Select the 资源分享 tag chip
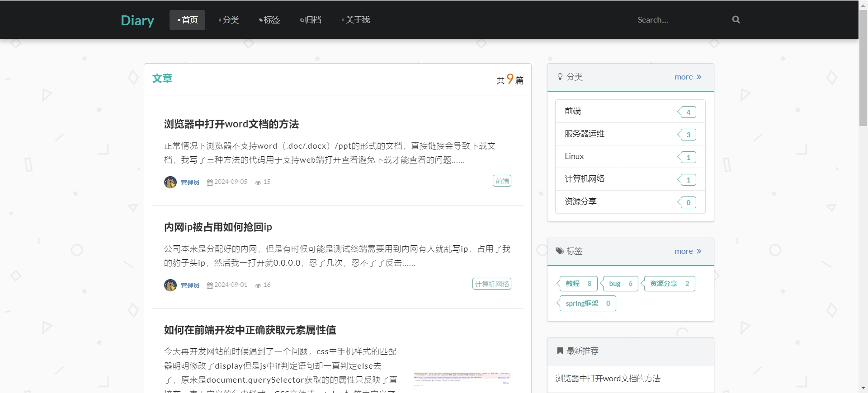 click(x=668, y=284)
